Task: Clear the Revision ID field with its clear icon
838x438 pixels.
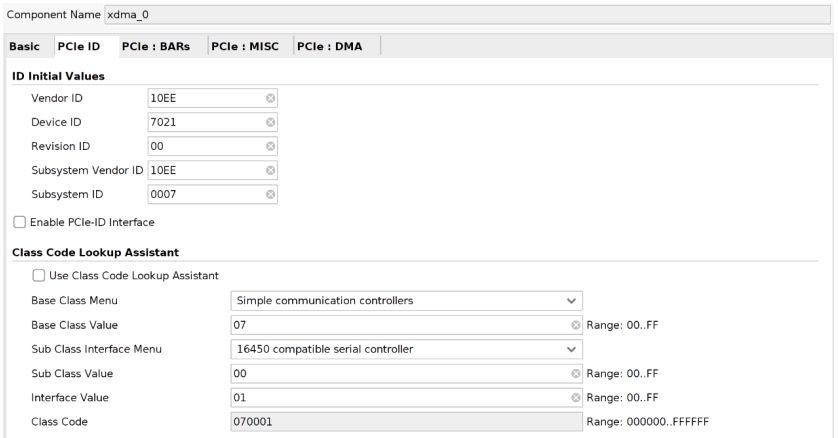Action: point(270,146)
